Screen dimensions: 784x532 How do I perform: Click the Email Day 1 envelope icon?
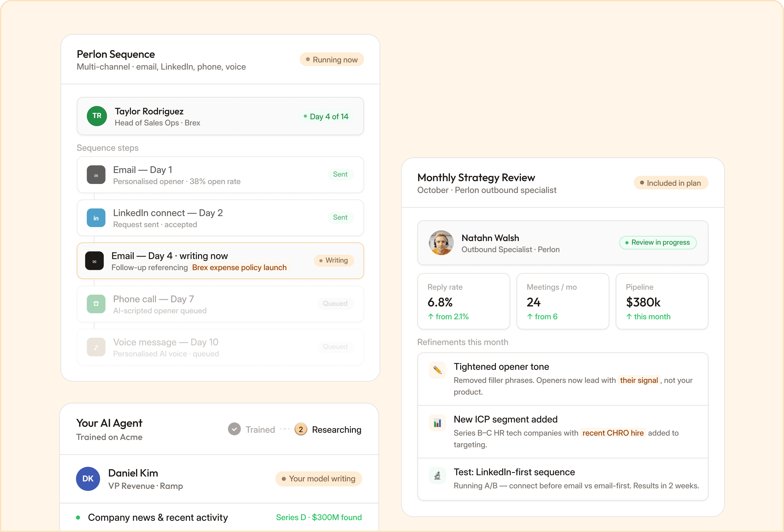pyautogui.click(x=96, y=175)
